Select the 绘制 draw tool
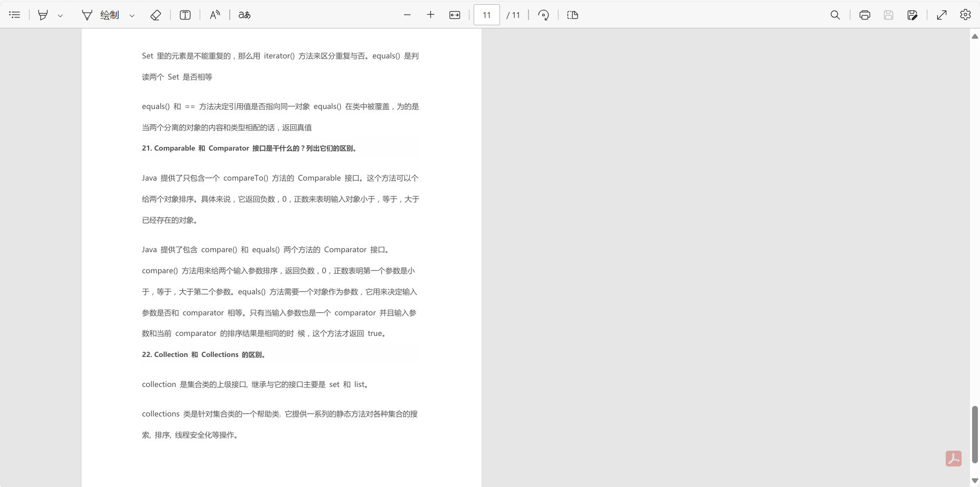Image resolution: width=980 pixels, height=487 pixels. [x=101, y=15]
